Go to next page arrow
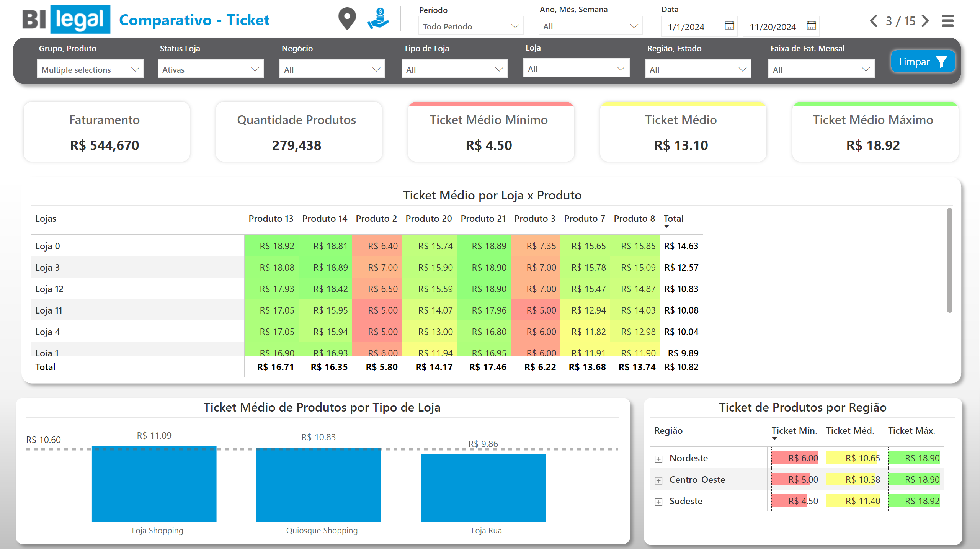Screen dimensions: 980x549 pyautogui.click(x=925, y=21)
